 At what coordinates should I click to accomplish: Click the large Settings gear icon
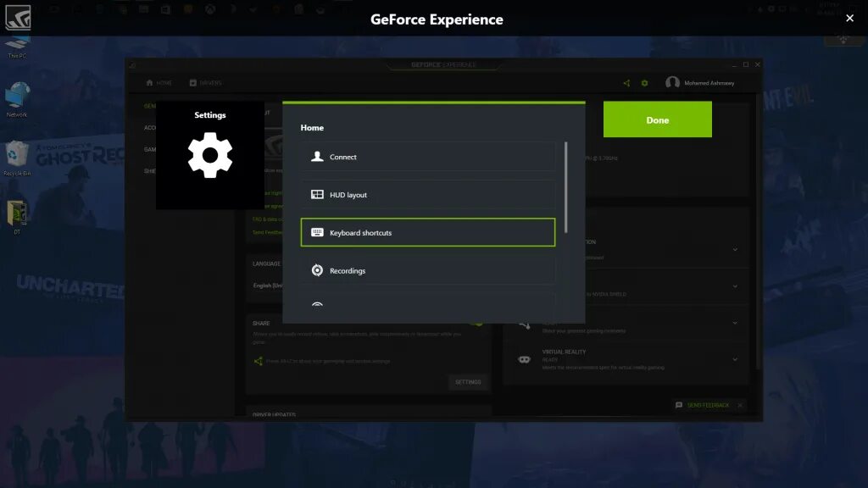pyautogui.click(x=210, y=155)
